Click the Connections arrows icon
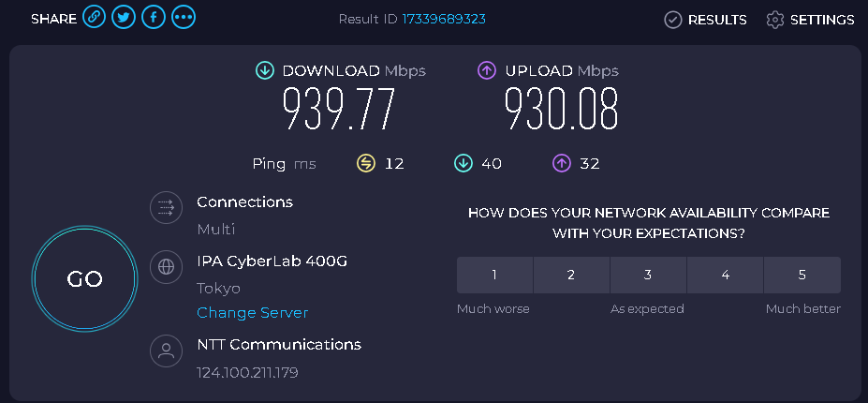This screenshot has height=403, width=868. click(x=166, y=208)
